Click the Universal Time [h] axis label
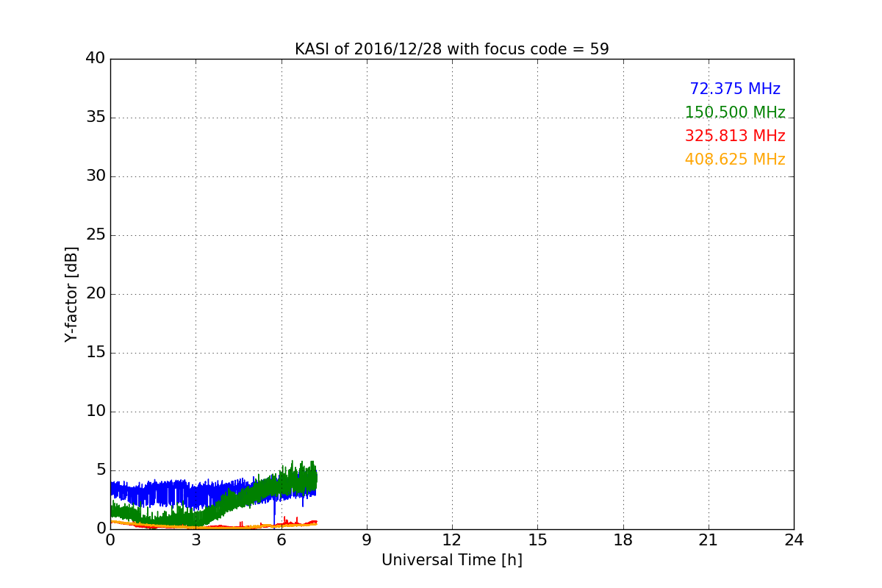This screenshot has height=588, width=882. point(452,560)
